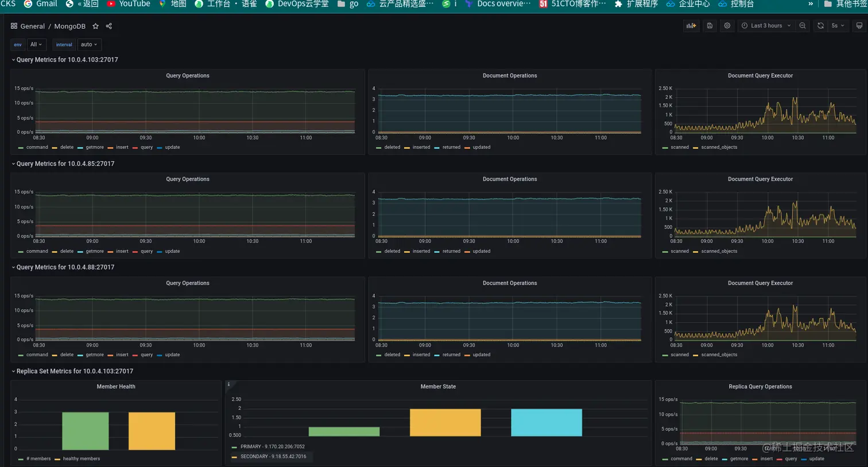Refresh the dashboard now
Screen dimensions: 868x467
tap(820, 26)
